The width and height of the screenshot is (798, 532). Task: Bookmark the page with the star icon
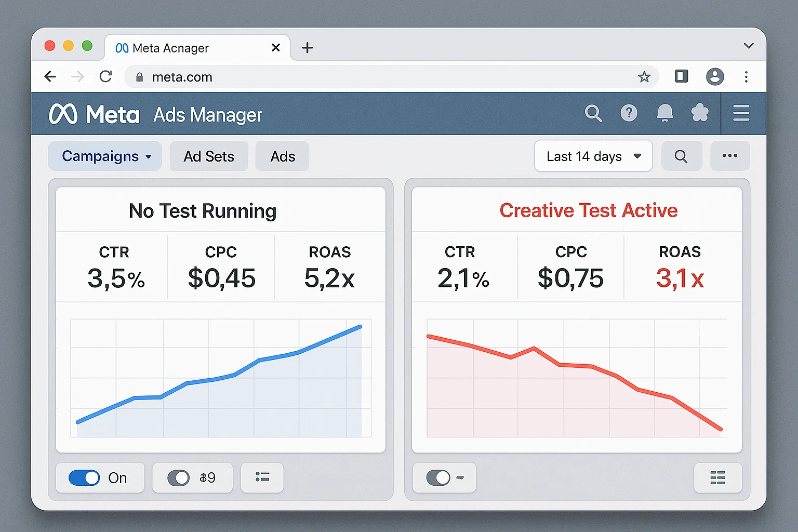point(645,76)
